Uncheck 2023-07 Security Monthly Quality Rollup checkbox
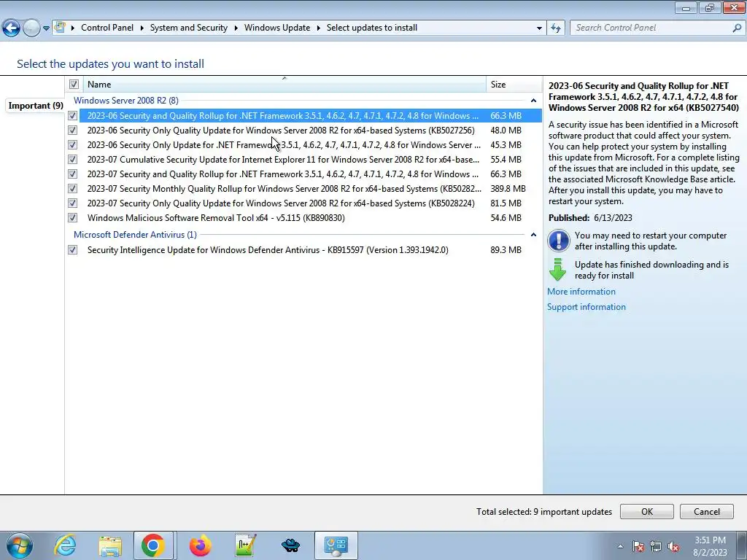 [x=72, y=189]
